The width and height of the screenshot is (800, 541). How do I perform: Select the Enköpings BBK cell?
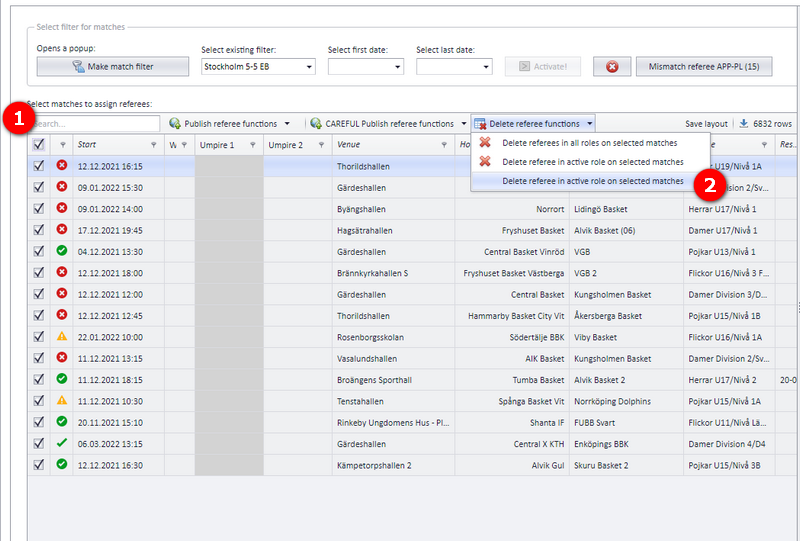[x=626, y=444]
